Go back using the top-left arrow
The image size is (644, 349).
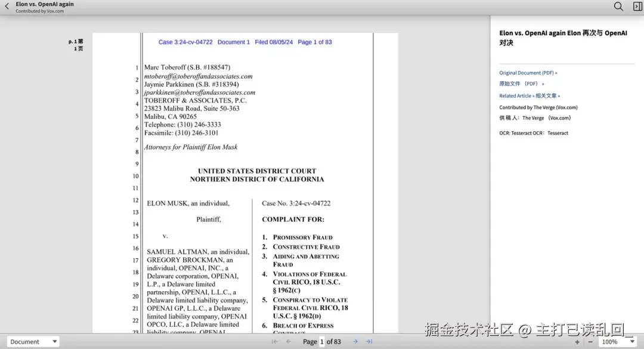[7, 6]
